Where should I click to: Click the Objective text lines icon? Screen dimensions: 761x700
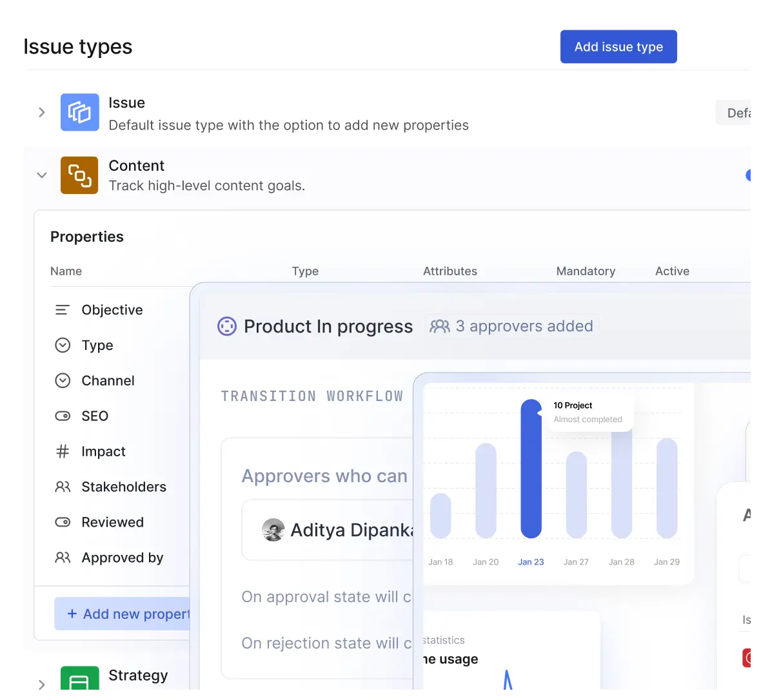tap(63, 310)
